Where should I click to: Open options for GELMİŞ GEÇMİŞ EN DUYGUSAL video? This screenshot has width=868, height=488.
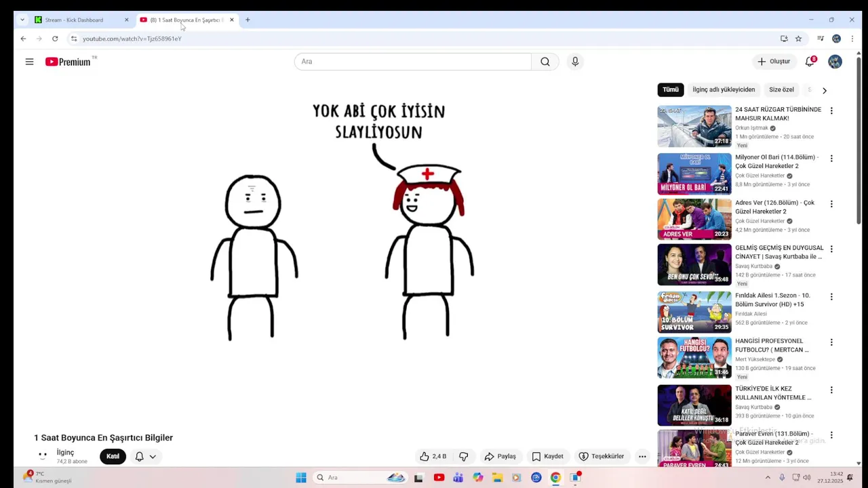831,249
